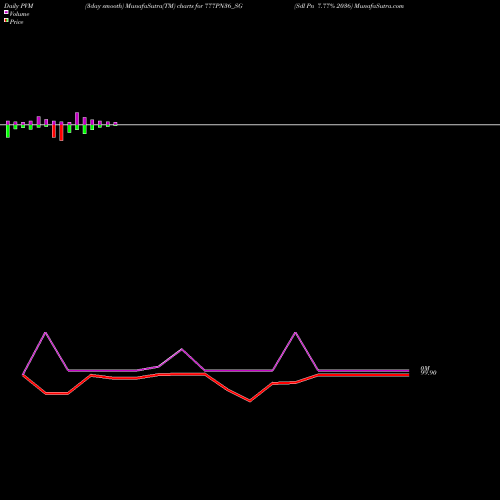Select the 'Volume' legend label
This screenshot has height=500, width=500.
19,14
